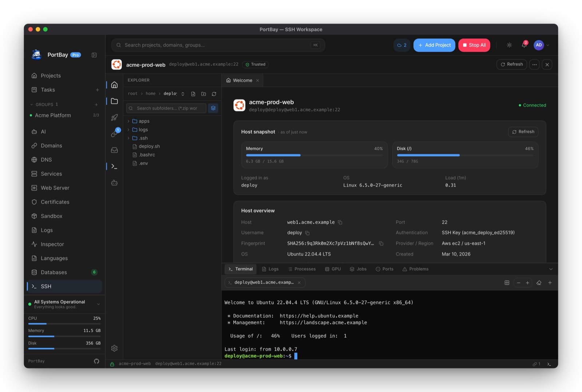The image size is (582, 392).
Task: Open the notifications bell
Action: 524,45
